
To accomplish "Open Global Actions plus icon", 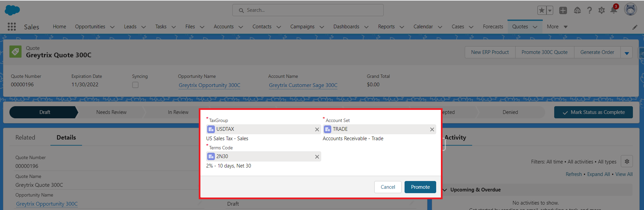I will click(563, 10).
